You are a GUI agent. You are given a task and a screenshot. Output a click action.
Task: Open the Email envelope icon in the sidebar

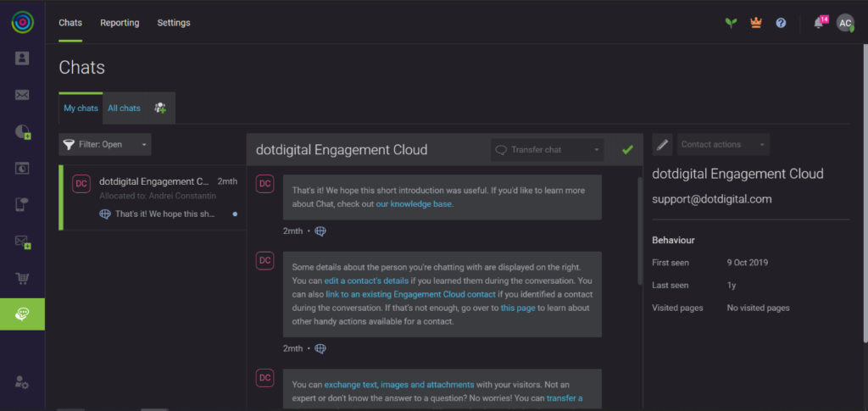coord(22,95)
